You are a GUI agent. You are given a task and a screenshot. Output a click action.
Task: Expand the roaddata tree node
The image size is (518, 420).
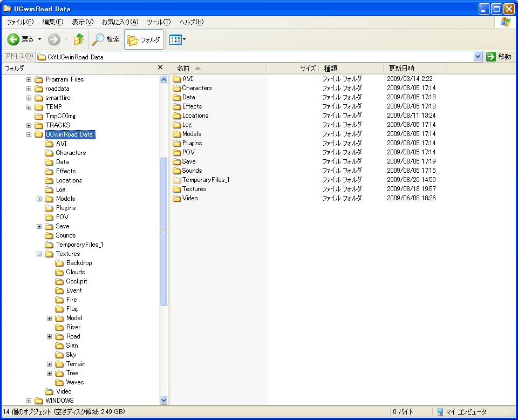tap(29, 89)
